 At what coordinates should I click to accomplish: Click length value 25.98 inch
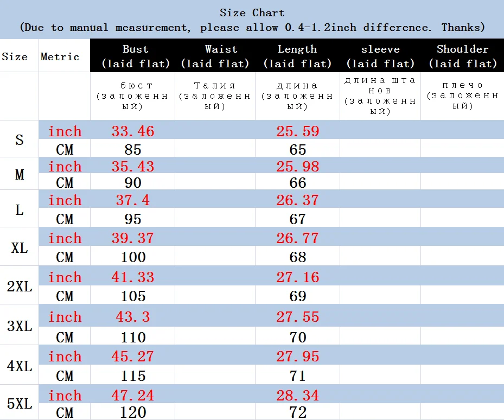pyautogui.click(x=298, y=166)
